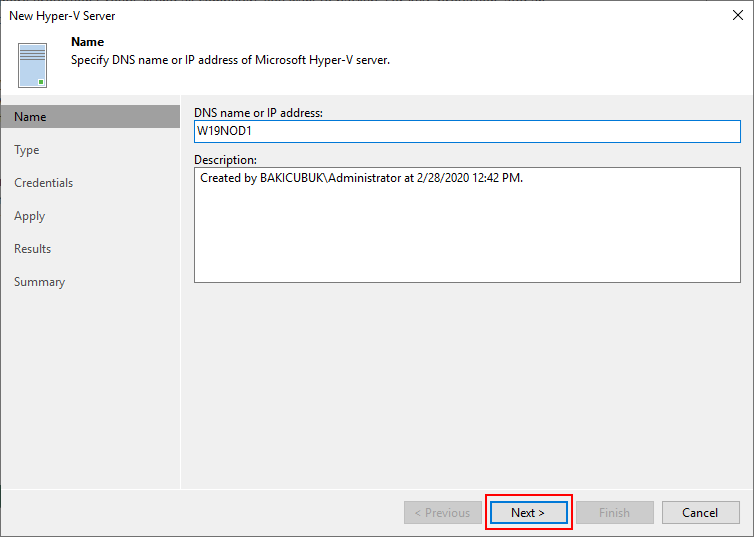Click the 'Description:' field label
Image resolution: width=754 pixels, height=537 pixels.
pos(225,160)
